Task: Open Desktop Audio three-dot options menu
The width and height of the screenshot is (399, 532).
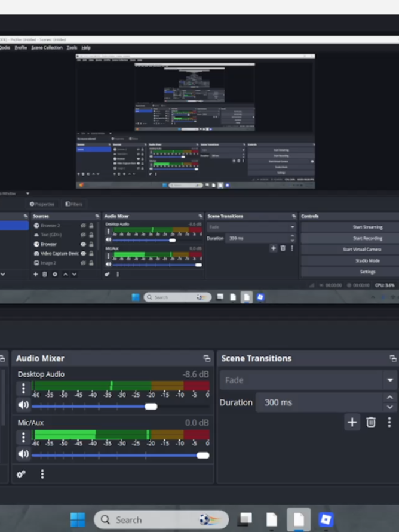Action: coord(23,388)
